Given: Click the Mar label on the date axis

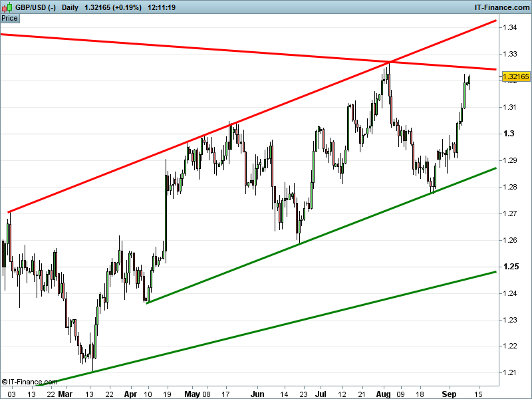Looking at the screenshot, I should pos(65,394).
